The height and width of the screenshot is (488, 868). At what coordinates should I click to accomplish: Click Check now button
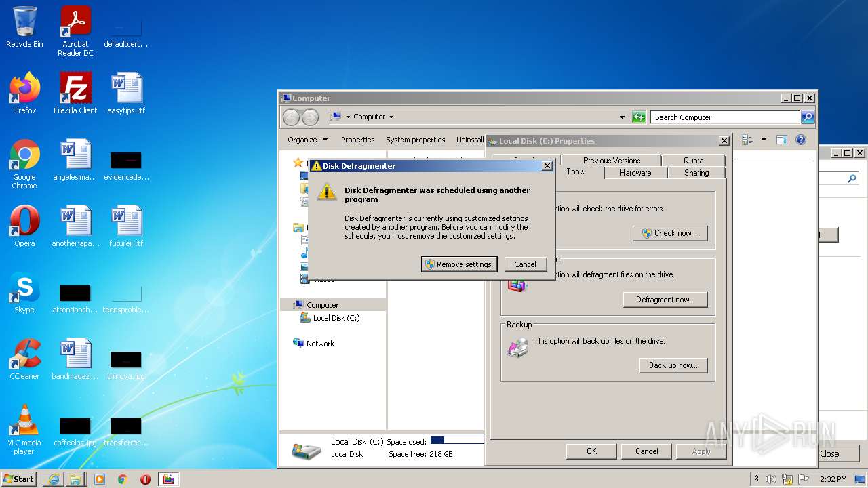pyautogui.click(x=670, y=233)
